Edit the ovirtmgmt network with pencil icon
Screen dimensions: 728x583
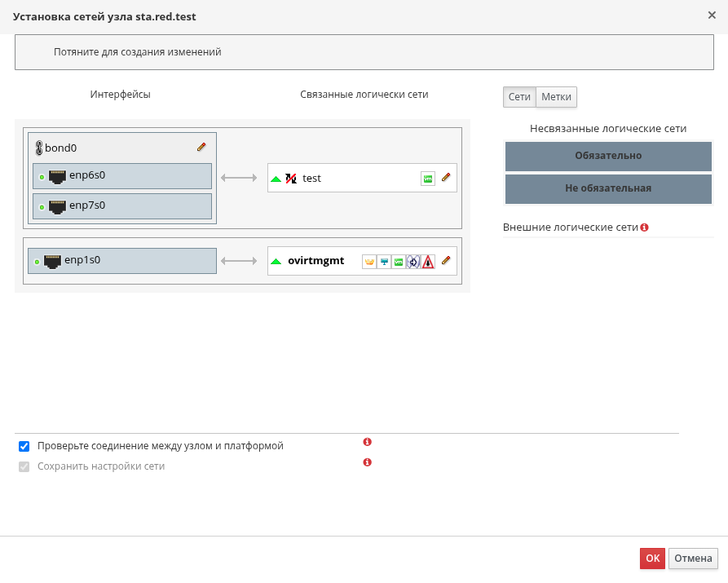pyautogui.click(x=446, y=260)
